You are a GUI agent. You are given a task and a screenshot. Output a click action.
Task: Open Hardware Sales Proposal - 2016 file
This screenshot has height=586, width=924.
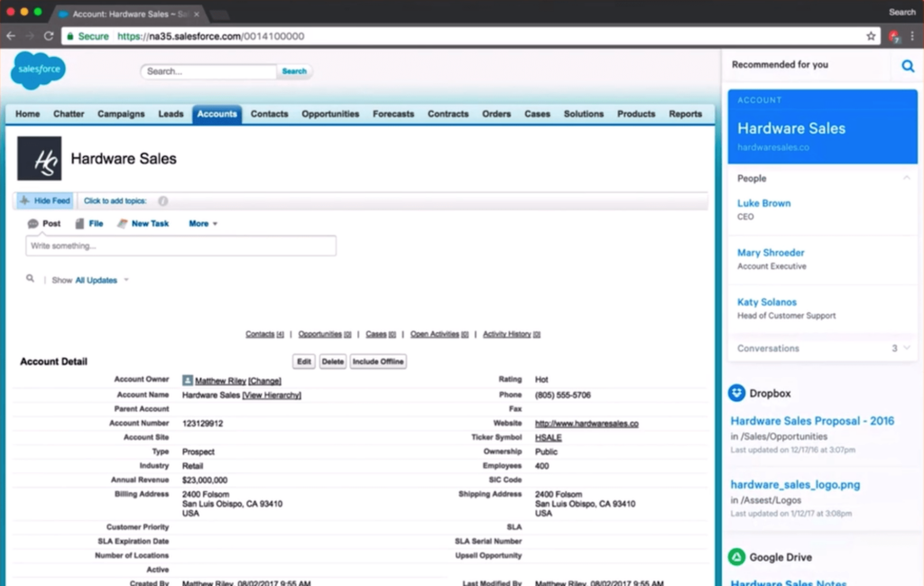coord(812,421)
